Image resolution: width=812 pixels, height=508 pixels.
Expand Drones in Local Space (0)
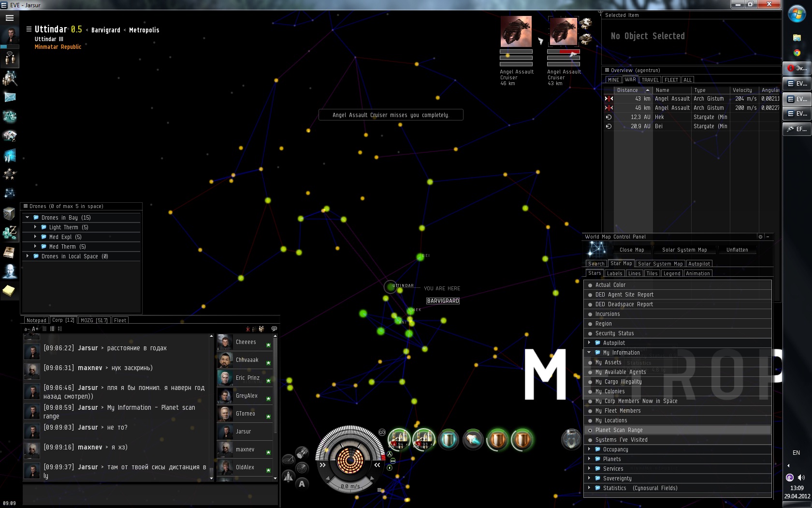point(28,256)
